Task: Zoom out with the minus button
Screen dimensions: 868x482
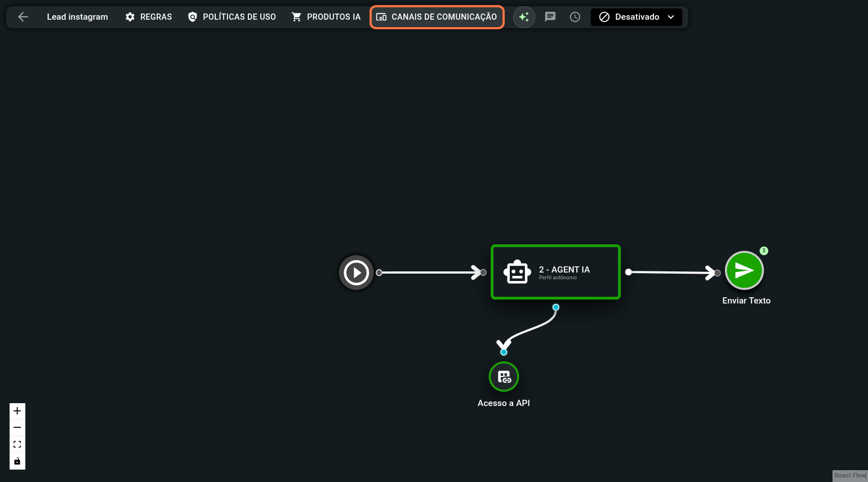Action: (17, 428)
